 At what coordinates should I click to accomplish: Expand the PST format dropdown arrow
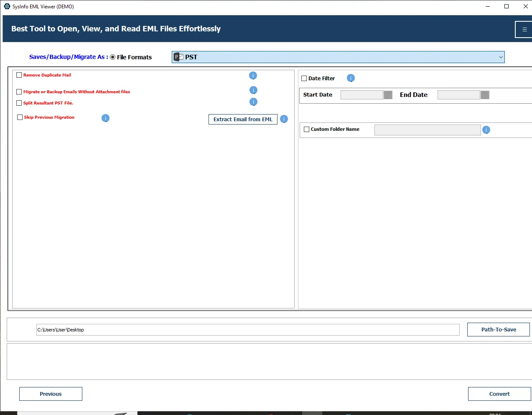pyautogui.click(x=501, y=57)
